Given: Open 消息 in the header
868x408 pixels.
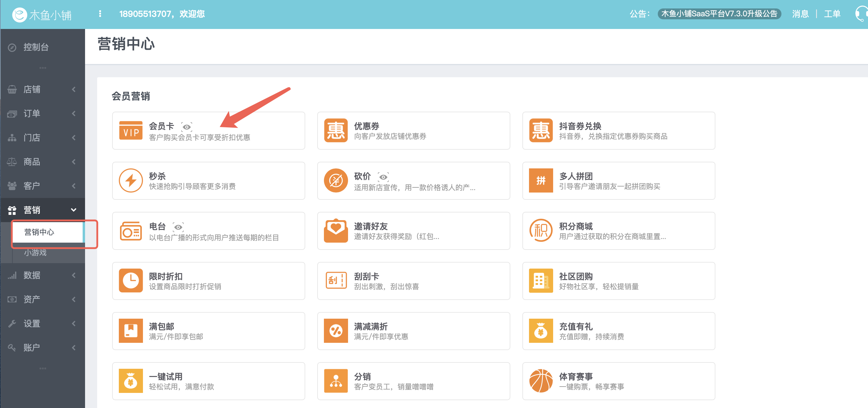Looking at the screenshot, I should (800, 14).
